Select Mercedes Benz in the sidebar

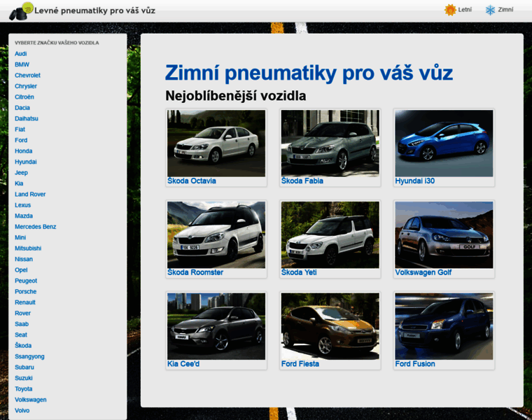click(36, 227)
